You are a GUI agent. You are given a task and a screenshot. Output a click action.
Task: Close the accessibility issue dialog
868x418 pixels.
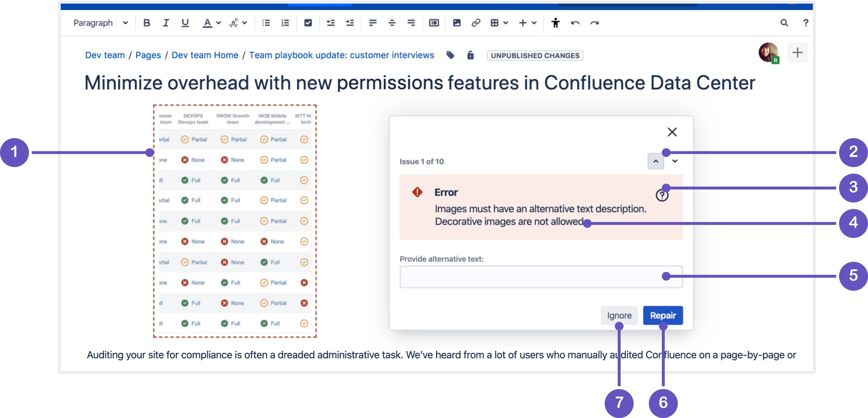[672, 132]
